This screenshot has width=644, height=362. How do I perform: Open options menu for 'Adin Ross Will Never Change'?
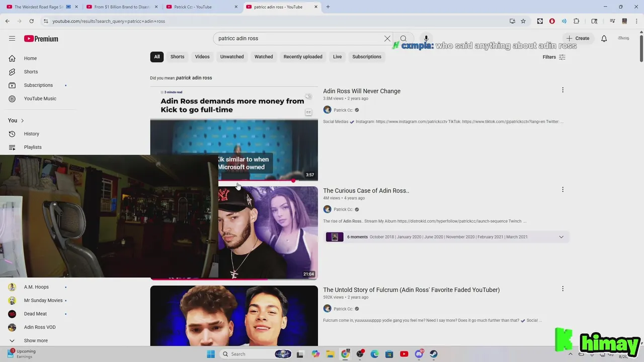pos(562,90)
